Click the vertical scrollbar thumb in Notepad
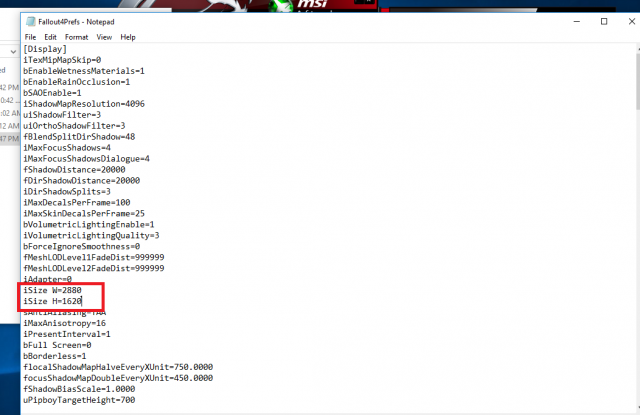Viewport: 640px width, 415px height. [x=638, y=82]
